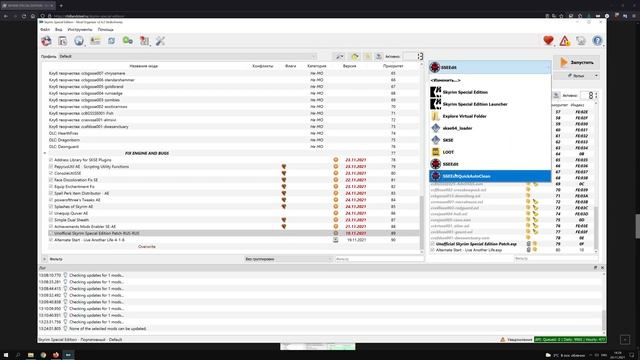Screen dimensions: 640x360
Task: Toggle the Equip Enchantment Fix checkbox
Action: (51, 187)
